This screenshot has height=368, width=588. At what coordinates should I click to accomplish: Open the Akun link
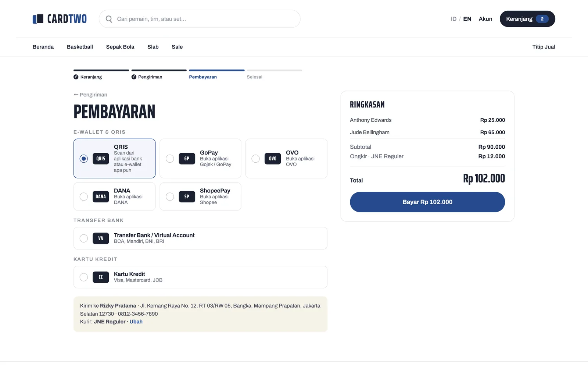[x=485, y=19]
